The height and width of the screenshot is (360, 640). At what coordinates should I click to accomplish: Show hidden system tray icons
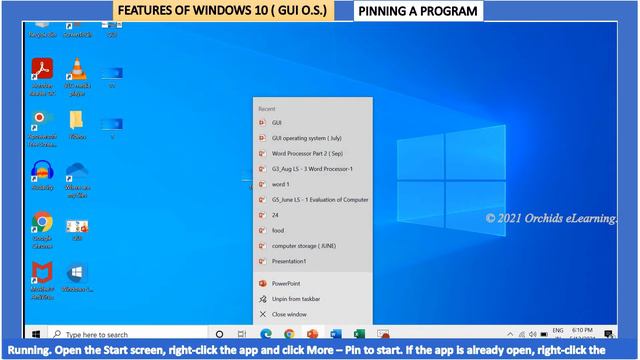tap(510, 334)
